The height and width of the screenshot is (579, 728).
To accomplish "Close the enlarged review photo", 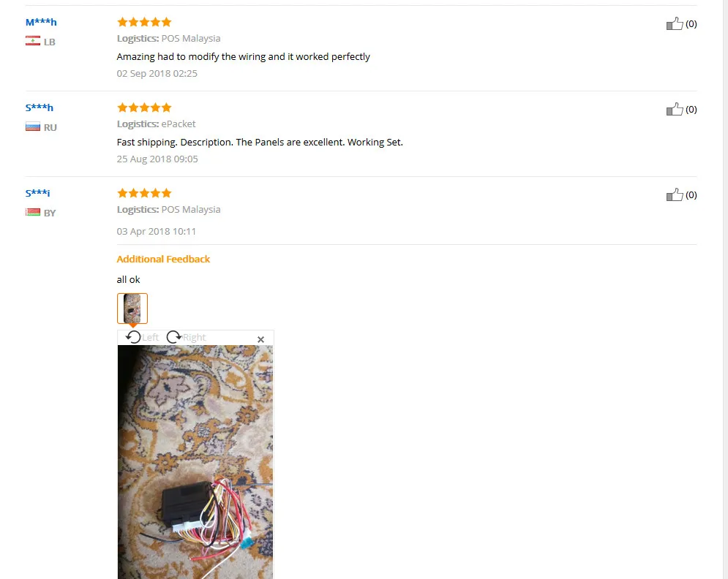I will (x=260, y=339).
